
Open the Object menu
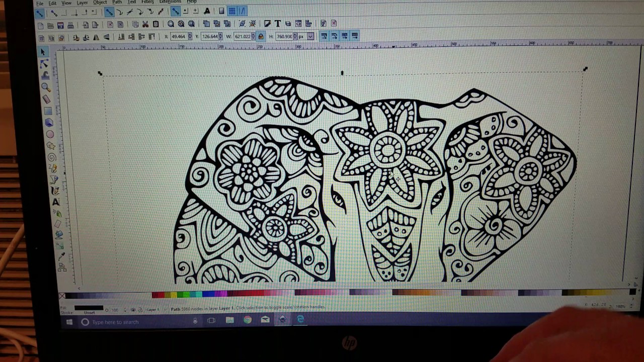pos(100,3)
